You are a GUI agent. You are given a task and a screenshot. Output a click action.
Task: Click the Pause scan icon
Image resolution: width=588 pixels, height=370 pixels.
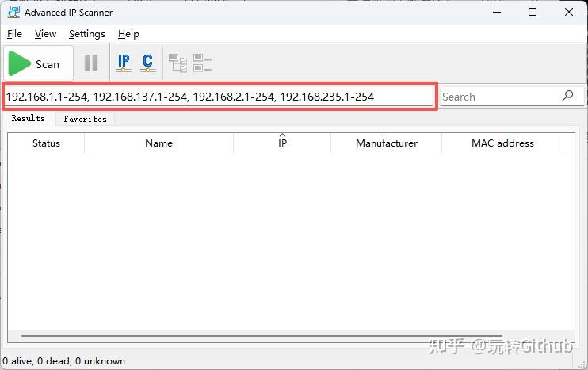(x=91, y=63)
